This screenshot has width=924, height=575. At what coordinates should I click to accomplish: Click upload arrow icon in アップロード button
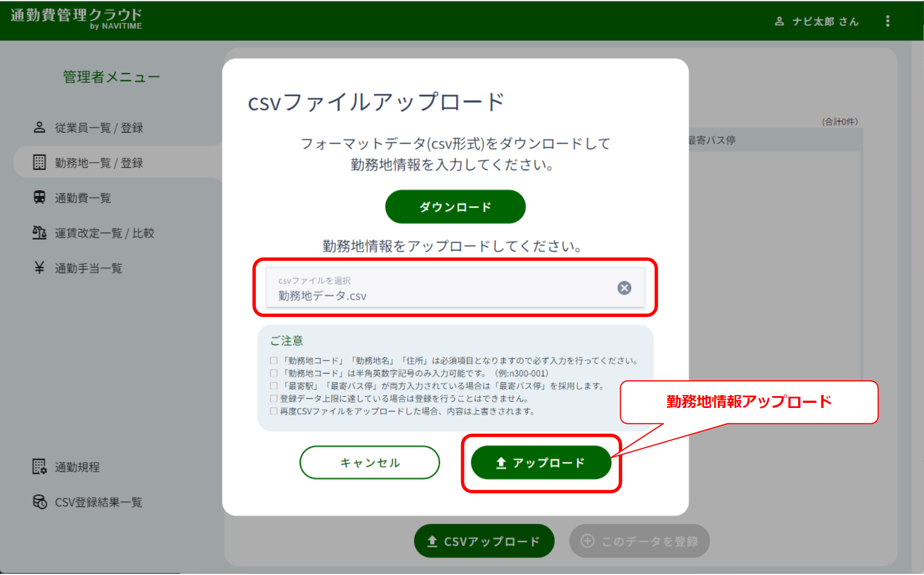click(x=501, y=463)
